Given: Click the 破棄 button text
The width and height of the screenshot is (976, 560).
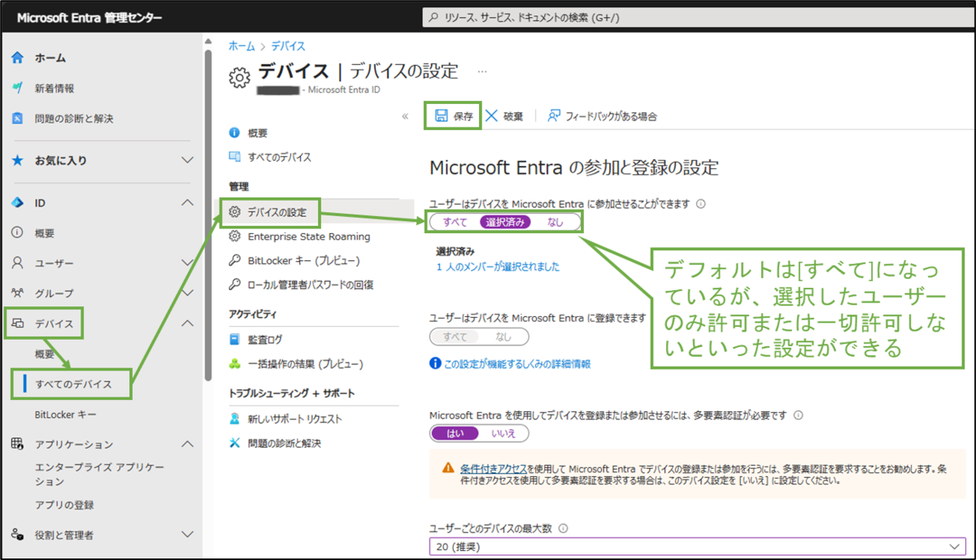Looking at the screenshot, I should point(513,116).
